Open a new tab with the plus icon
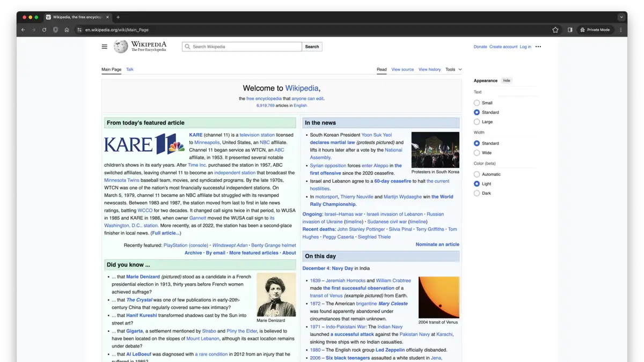The width and height of the screenshot is (644, 362). tap(118, 17)
